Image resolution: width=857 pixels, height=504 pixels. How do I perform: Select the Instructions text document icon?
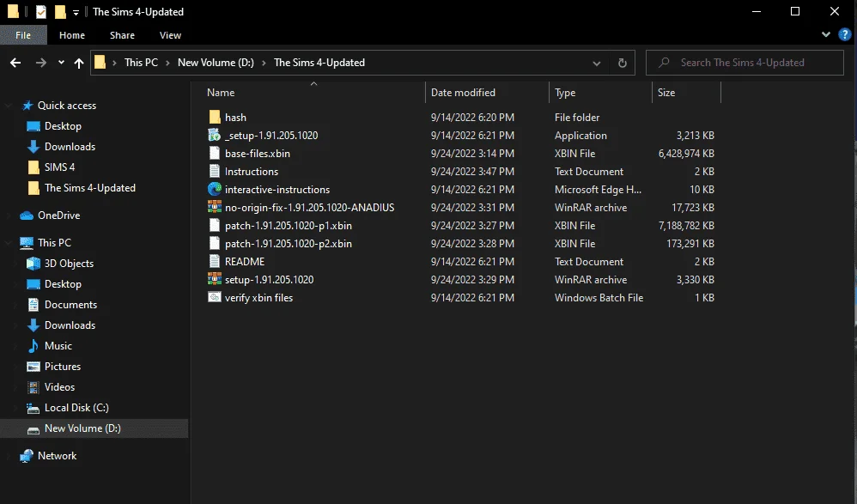(215, 172)
